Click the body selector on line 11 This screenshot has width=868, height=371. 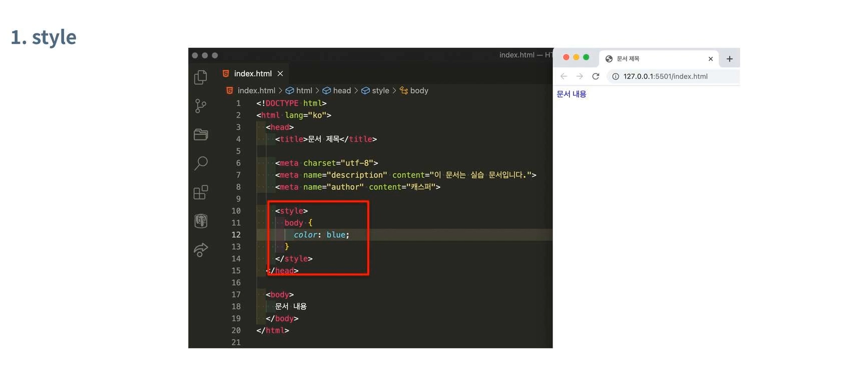(x=294, y=223)
